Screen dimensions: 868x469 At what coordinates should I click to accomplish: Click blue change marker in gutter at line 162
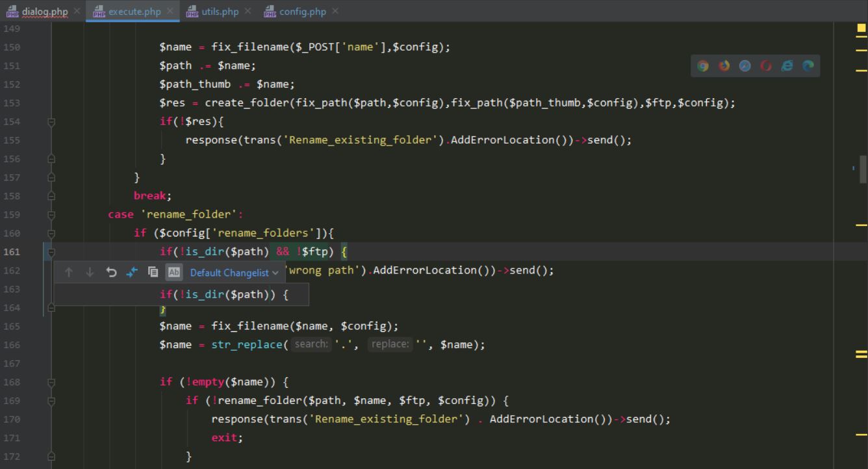click(x=44, y=279)
